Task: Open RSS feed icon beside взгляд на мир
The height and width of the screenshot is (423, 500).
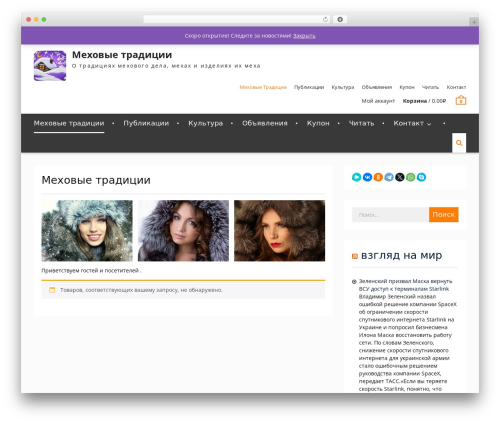Action: 355,256
